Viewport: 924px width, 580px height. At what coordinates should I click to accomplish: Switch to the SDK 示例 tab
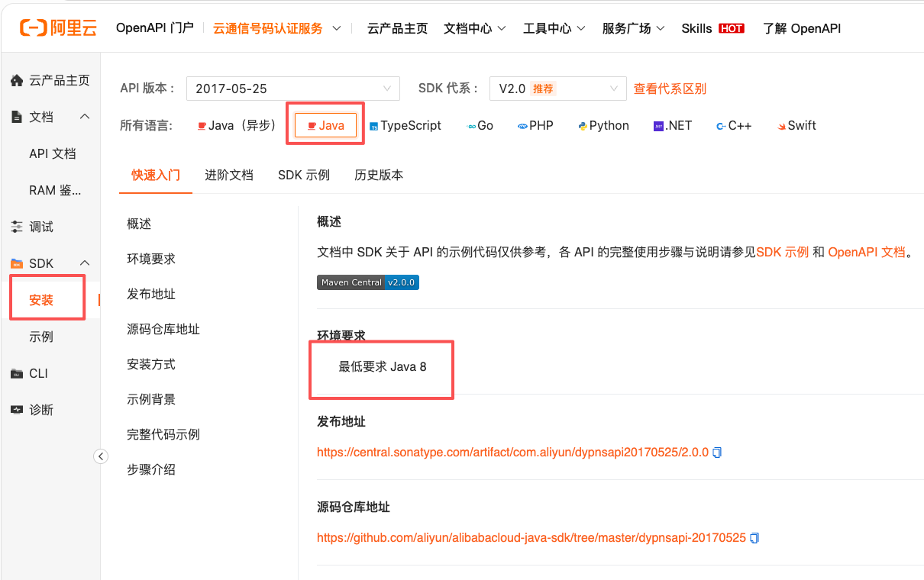(x=304, y=175)
